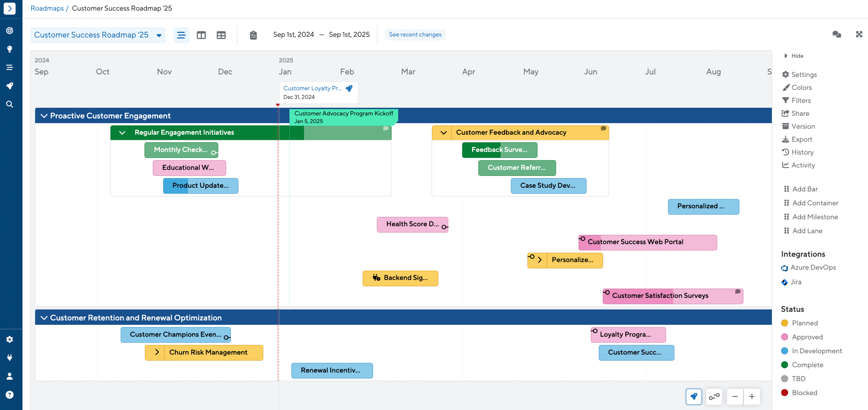The width and height of the screenshot is (868, 410).
Task: Expand the Churn Risk Management bar
Action: 157,352
